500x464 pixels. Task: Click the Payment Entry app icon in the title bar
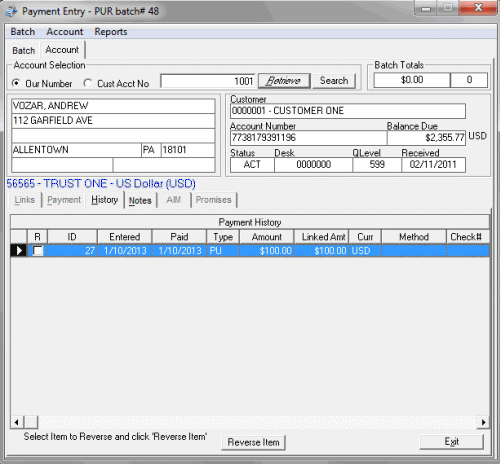[x=12, y=11]
